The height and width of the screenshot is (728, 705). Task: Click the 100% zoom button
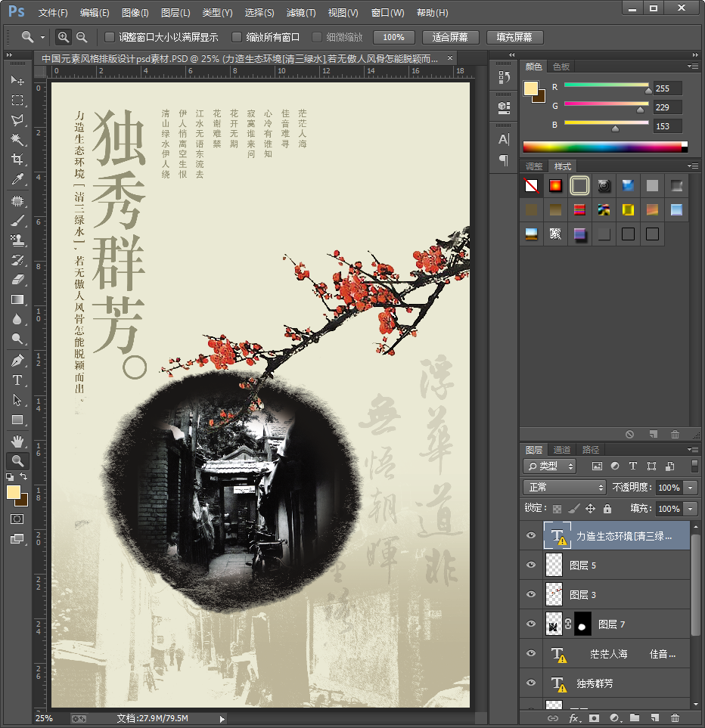393,37
